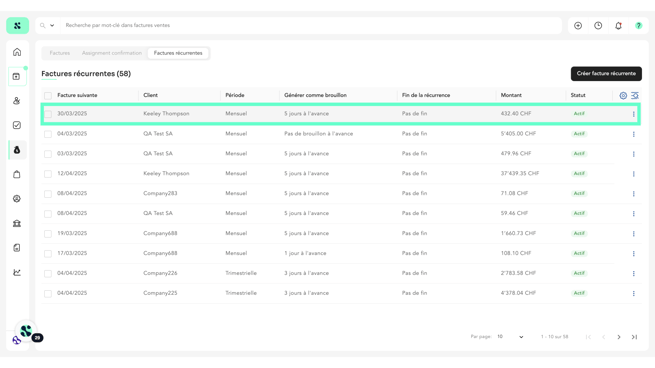Screen dimensions: 655x368
Task: Expand the search scope dropdown arrow
Action: point(52,25)
